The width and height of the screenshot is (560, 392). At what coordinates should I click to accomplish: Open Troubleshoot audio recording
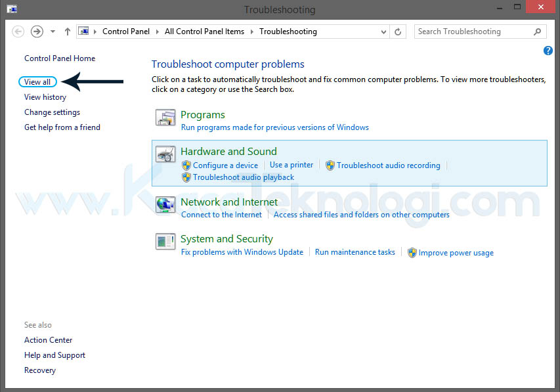coord(388,165)
